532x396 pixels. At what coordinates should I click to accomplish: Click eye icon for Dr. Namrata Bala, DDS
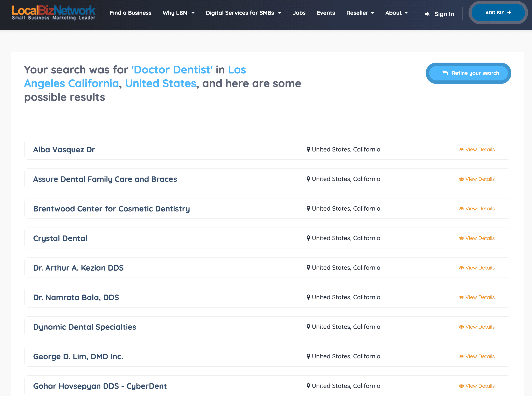coord(461,298)
